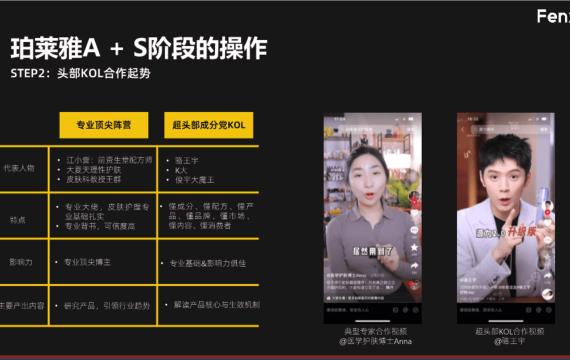Tap the spinning music disc in the Anna video
Image resolution: width=570 pixels, height=360 pixels.
(x=414, y=285)
